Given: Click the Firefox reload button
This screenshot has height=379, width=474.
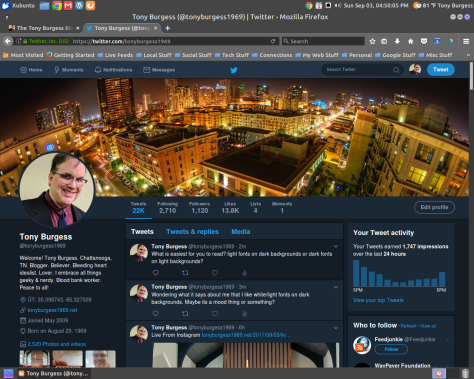Looking at the screenshot, I should point(273,41).
